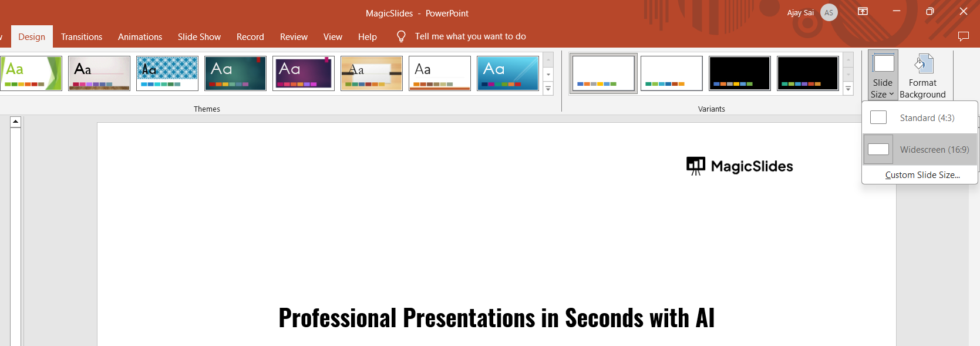
Task: Switch to the Review tab
Action: click(294, 36)
